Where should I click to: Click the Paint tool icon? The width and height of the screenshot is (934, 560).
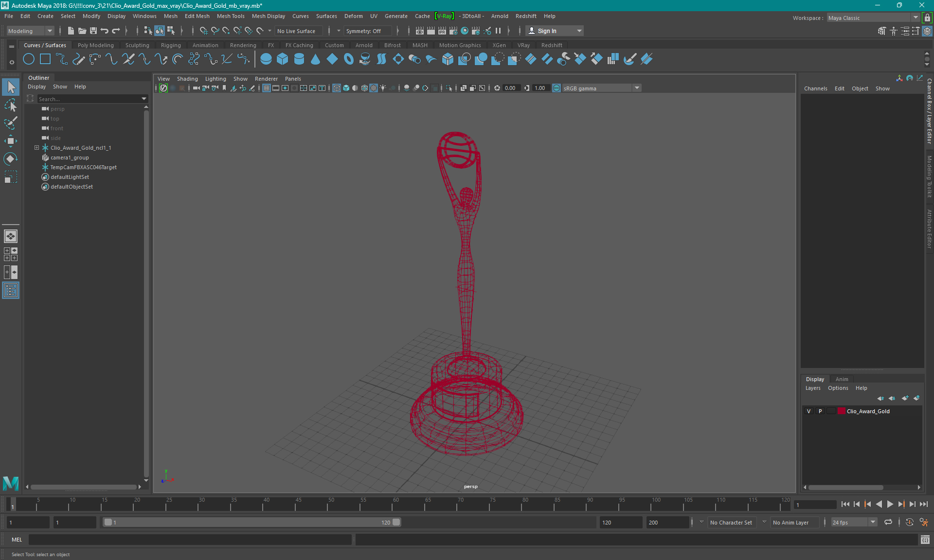click(11, 122)
